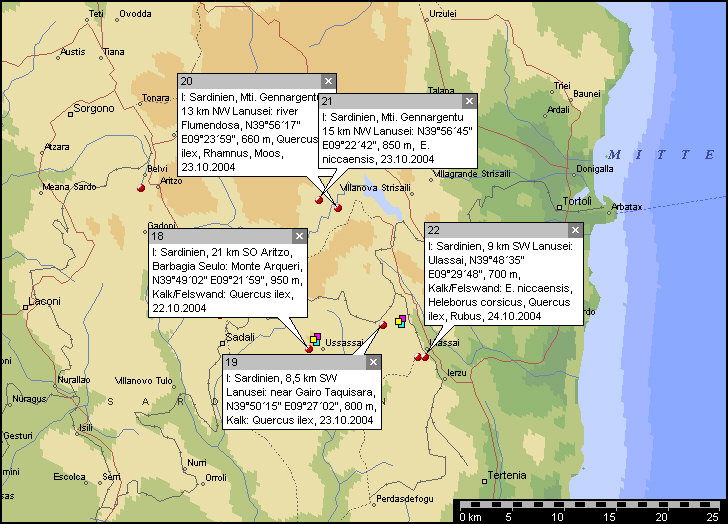Click the red pushpin for note 18
Image resolution: width=728 pixels, height=524 pixels.
coord(309,348)
